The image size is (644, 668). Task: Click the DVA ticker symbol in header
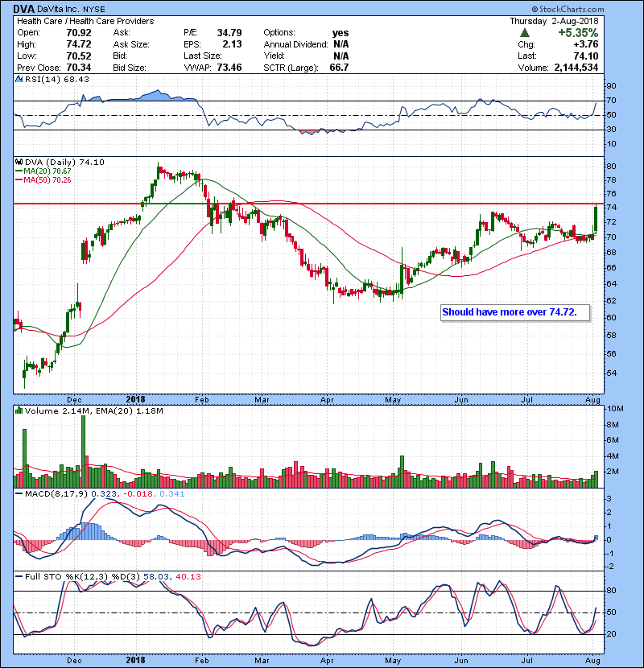point(24,9)
